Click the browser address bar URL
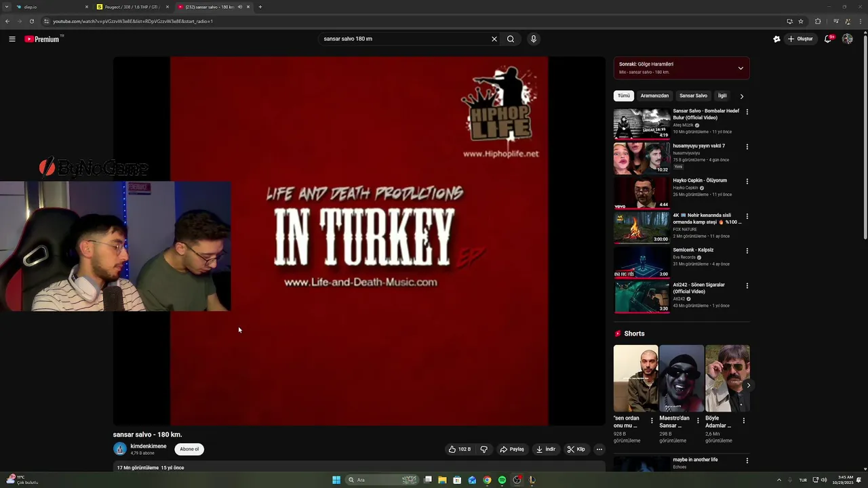 tap(133, 21)
